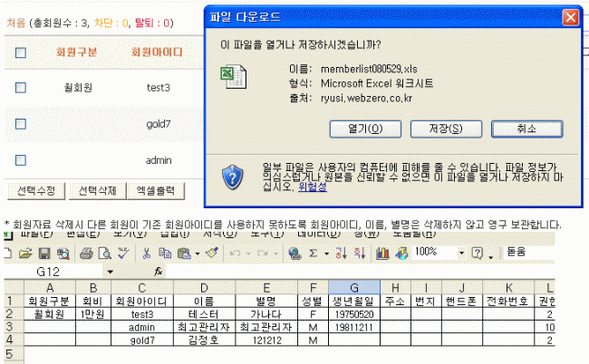Click the 저장(S) save button

tap(446, 129)
